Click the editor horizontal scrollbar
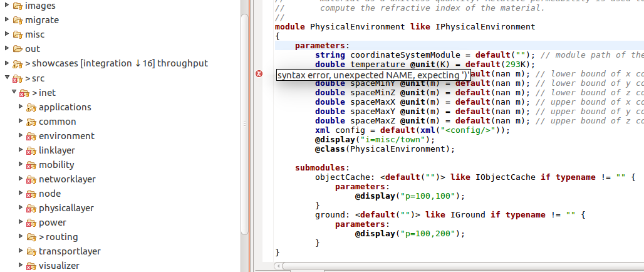This screenshot has height=272, width=644. (x=463, y=266)
